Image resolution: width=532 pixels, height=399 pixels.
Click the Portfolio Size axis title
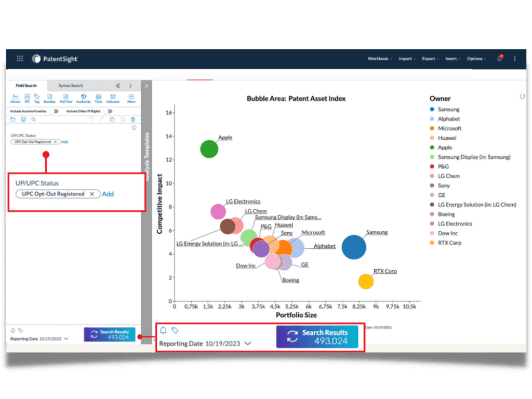coord(296,315)
